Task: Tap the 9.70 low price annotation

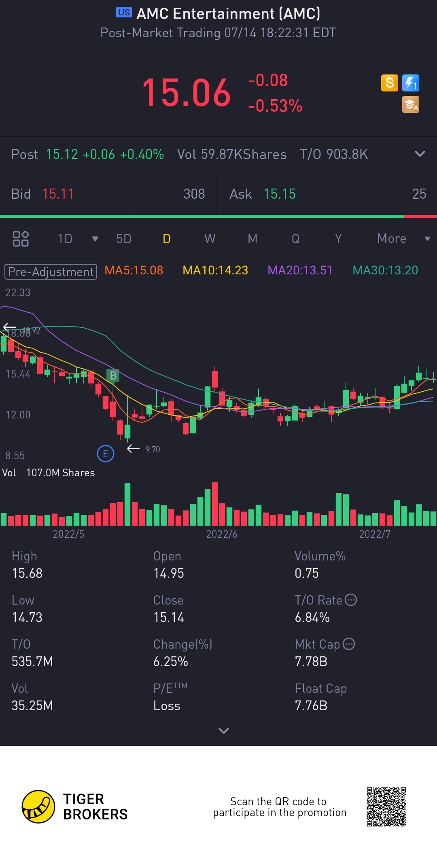Action: tap(153, 450)
